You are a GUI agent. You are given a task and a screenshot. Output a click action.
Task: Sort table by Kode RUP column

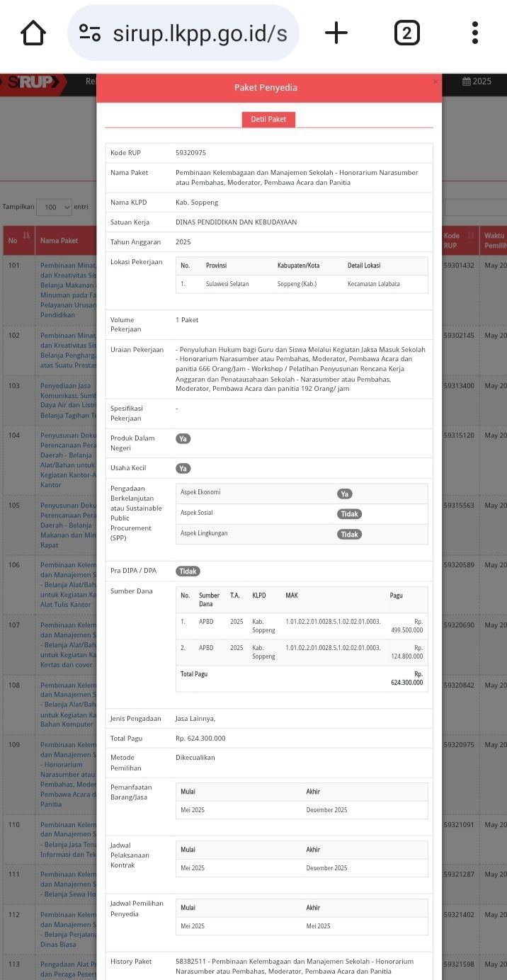tap(459, 240)
